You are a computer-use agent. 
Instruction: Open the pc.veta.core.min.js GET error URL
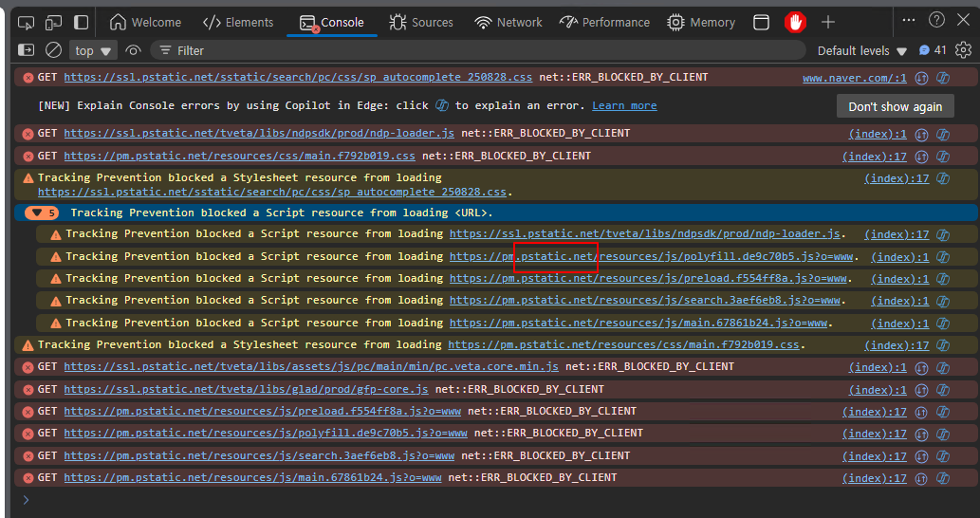311,366
